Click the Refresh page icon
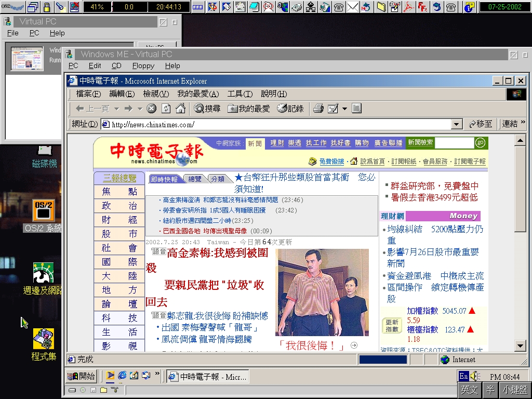Image resolution: width=532 pixels, height=399 pixels. (x=166, y=109)
